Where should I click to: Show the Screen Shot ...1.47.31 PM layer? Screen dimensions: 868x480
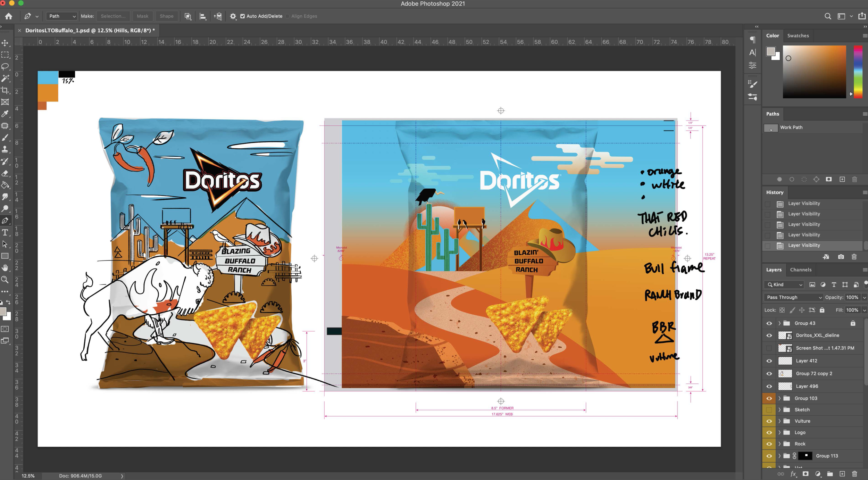[x=769, y=348]
